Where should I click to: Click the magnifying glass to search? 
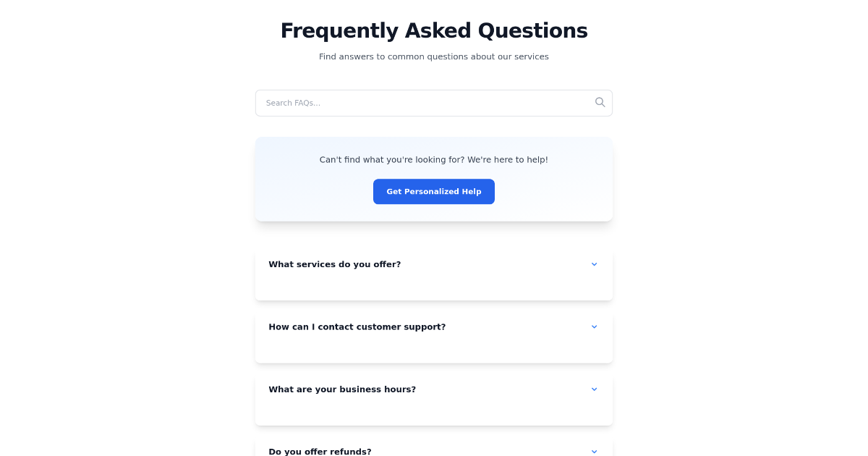[600, 102]
